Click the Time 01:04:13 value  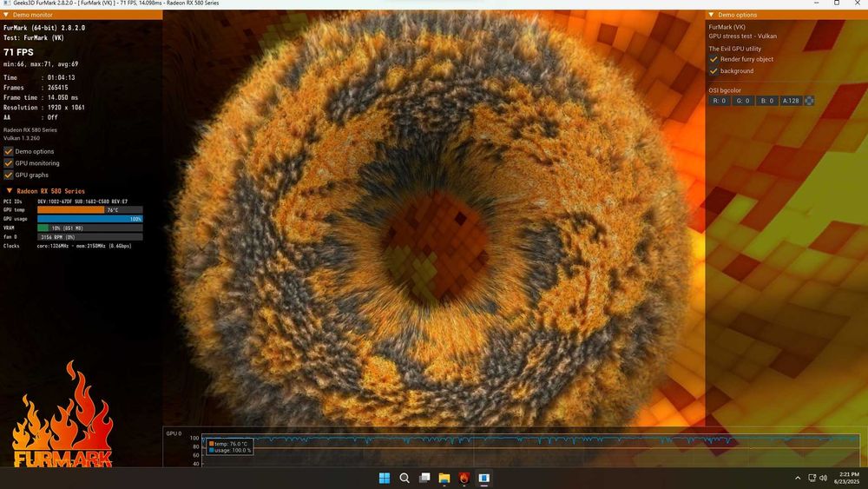pyautogui.click(x=61, y=77)
